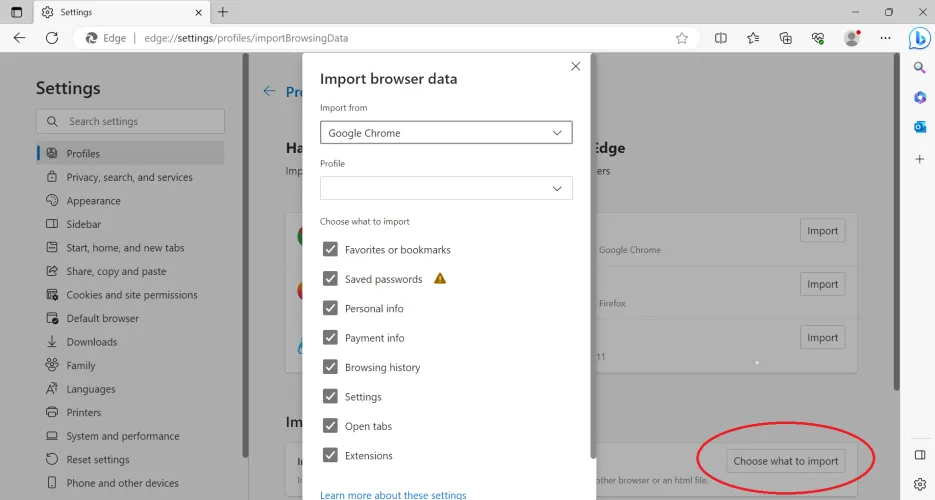Screen dimensions: 935x500
Task: Open the Collections toolbar icon
Action: 786,38
